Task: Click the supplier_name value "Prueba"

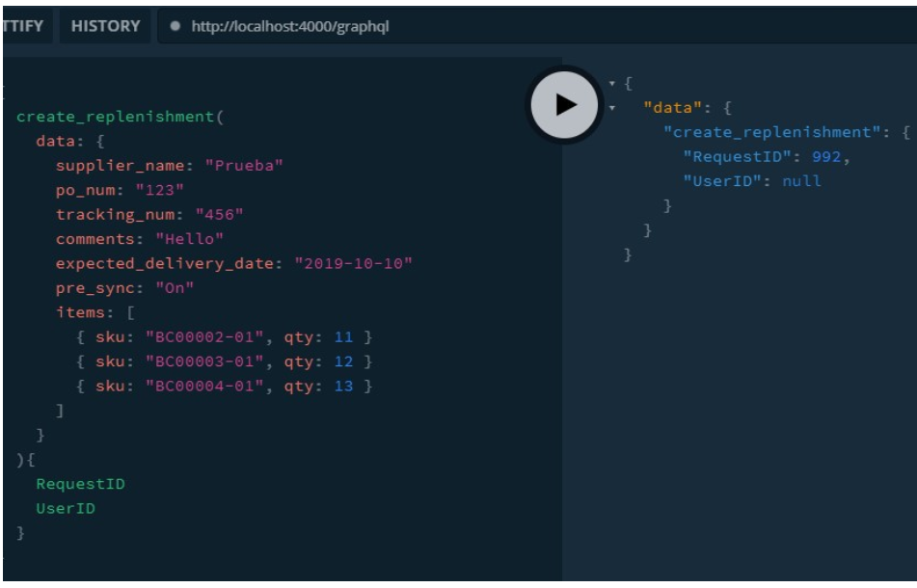Action: [x=244, y=166]
